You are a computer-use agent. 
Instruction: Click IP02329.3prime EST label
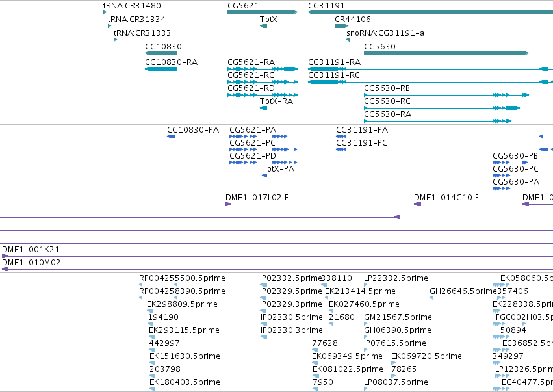coord(291,304)
